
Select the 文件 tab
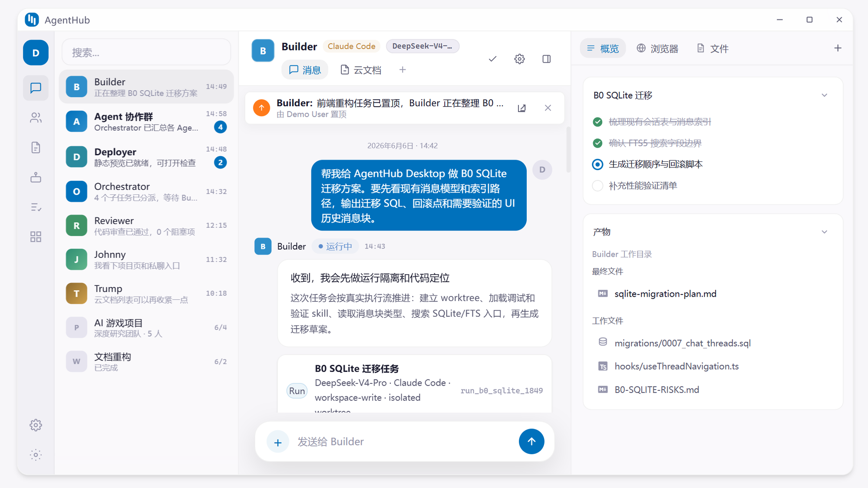[x=713, y=49]
